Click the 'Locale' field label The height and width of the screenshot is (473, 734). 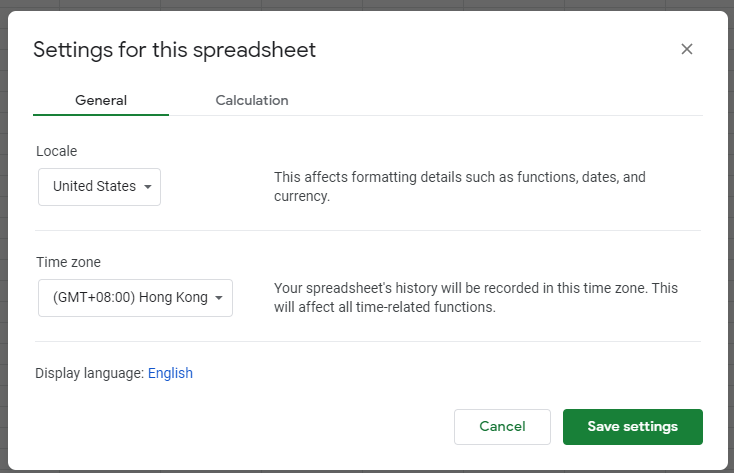click(x=57, y=151)
